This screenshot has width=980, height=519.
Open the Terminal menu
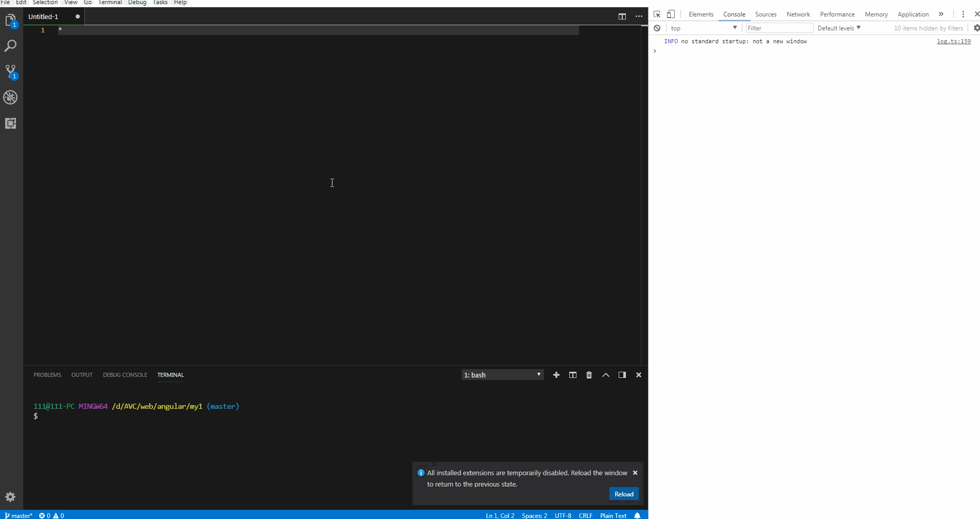tap(110, 3)
